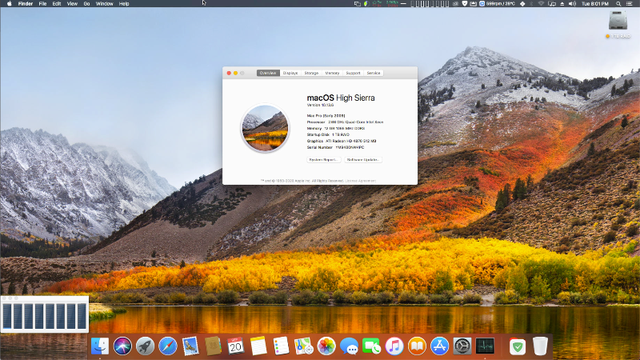Open App Store icon in Dock
This screenshot has width=640, height=360.
pos(439,346)
